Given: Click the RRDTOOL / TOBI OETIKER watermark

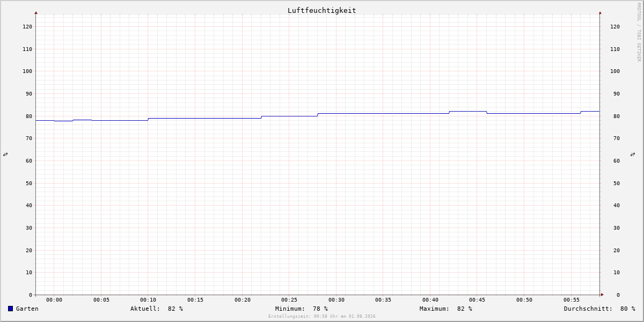Looking at the screenshot, I should tap(639, 32).
